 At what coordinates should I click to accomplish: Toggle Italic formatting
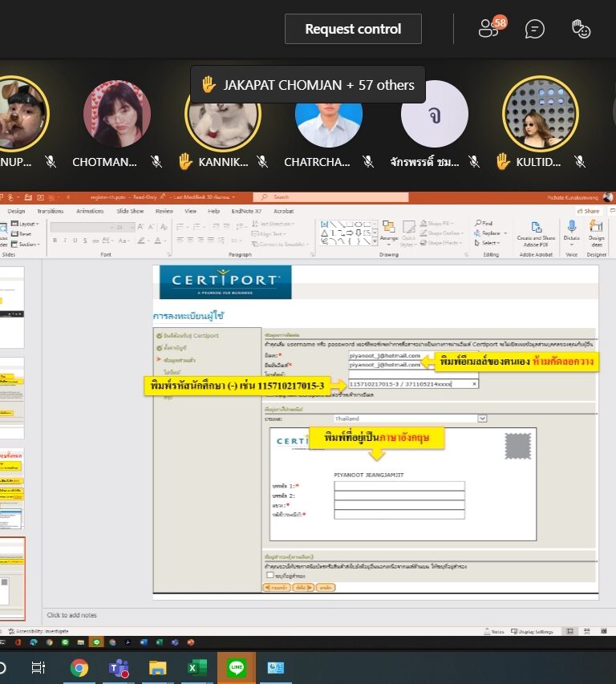click(65, 241)
